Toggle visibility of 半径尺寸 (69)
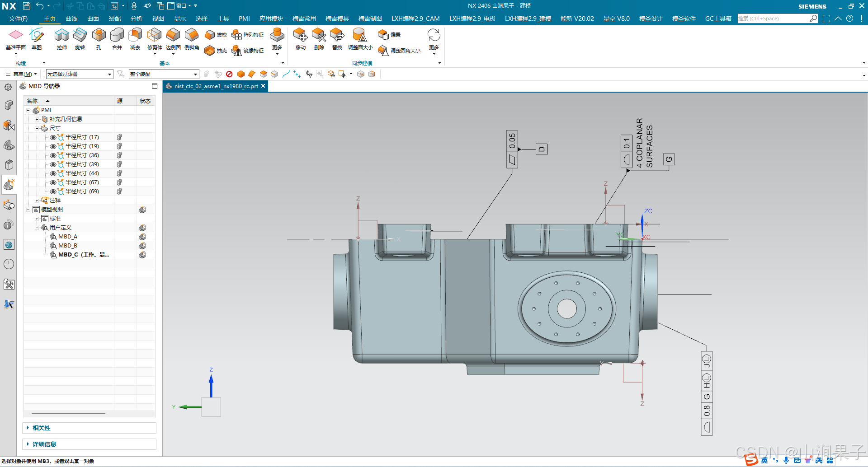This screenshot has width=868, height=467. click(x=53, y=191)
